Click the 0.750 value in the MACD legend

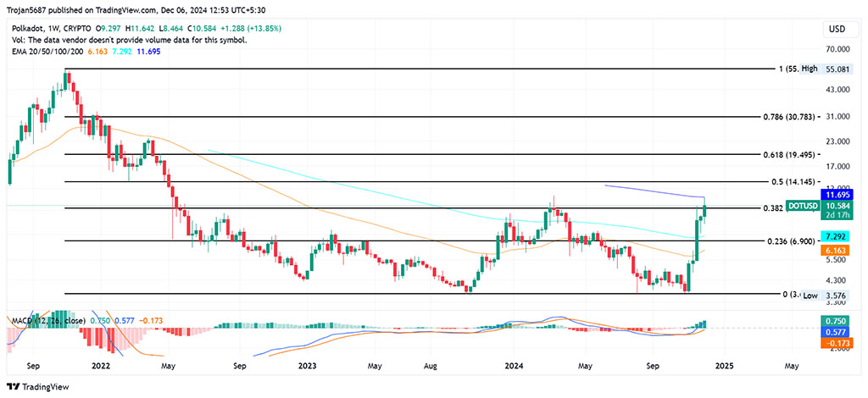coord(98,321)
